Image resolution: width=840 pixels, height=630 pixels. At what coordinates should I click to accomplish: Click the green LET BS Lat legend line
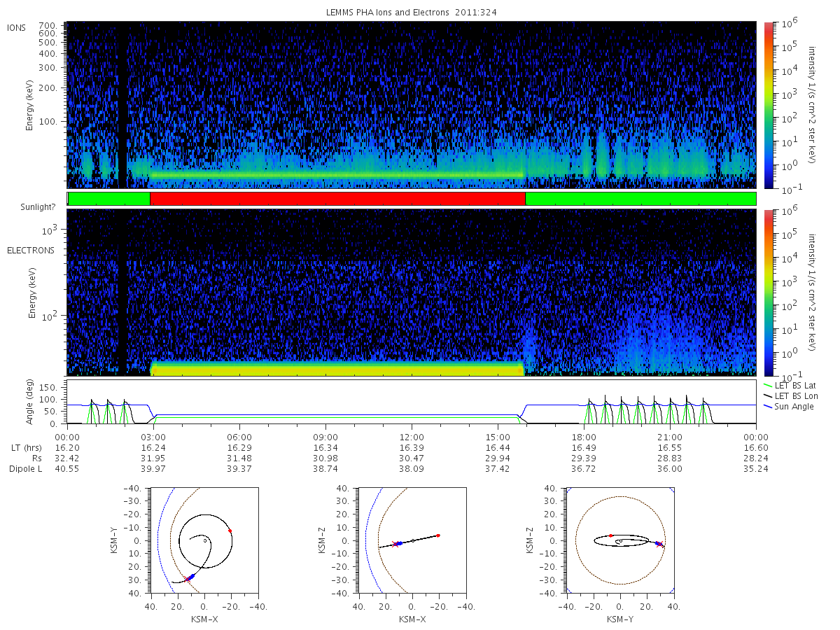[x=771, y=386]
